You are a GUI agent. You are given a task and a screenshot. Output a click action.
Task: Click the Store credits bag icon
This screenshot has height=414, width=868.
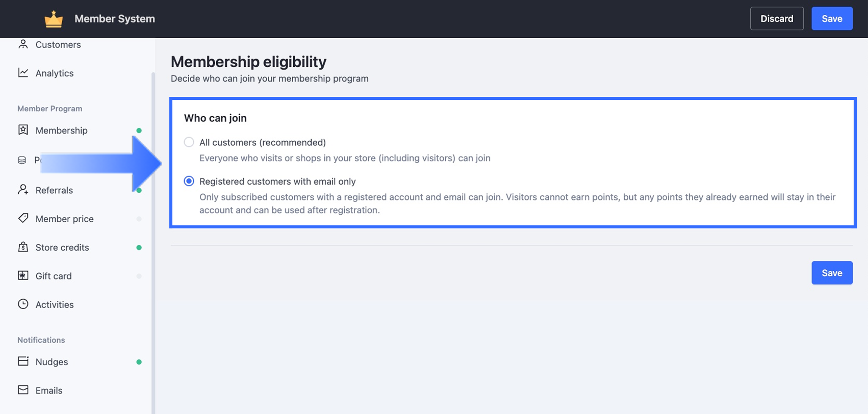click(23, 247)
